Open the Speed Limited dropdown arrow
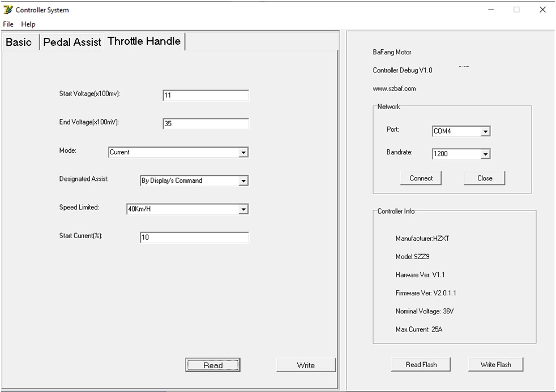Image resolution: width=556 pixels, height=392 pixels. point(243,209)
